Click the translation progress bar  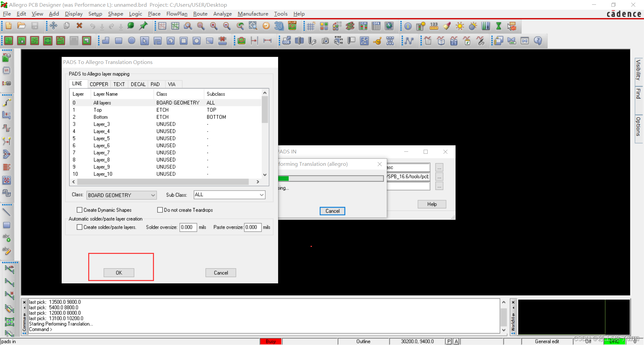pyautogui.click(x=331, y=179)
